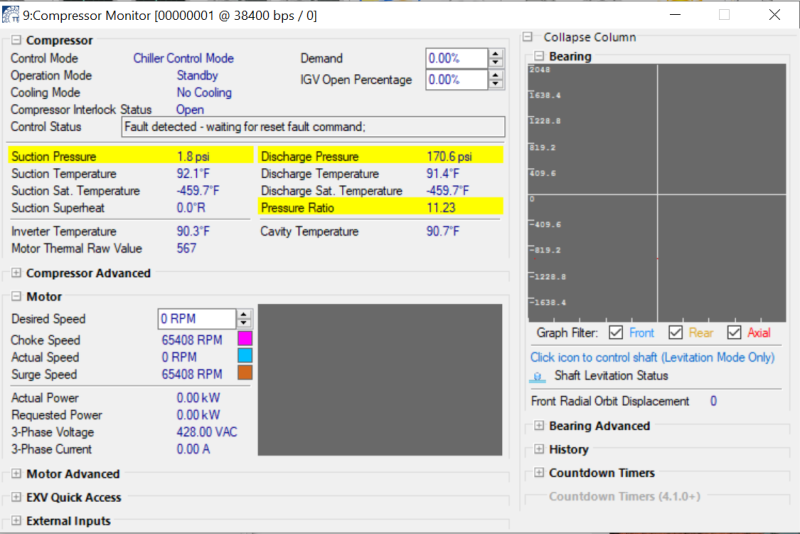Expand the Compressor Advanced section
Viewport: 800px width, 534px height.
(x=16, y=273)
